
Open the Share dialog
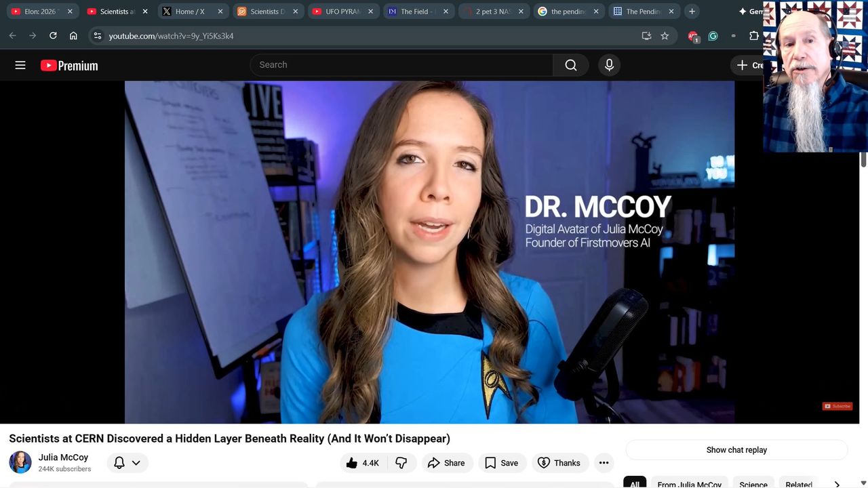pos(446,463)
